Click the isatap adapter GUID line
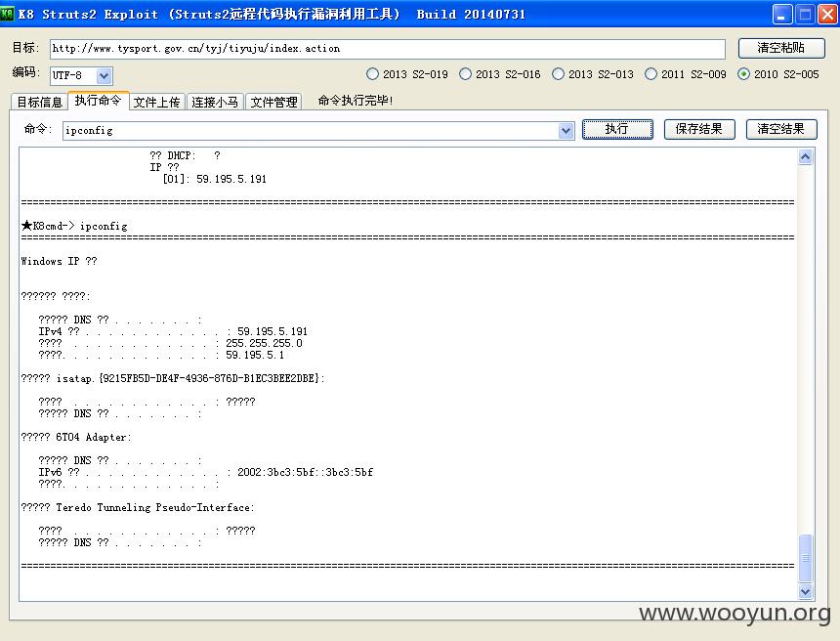The height and width of the screenshot is (641, 840). [173, 378]
